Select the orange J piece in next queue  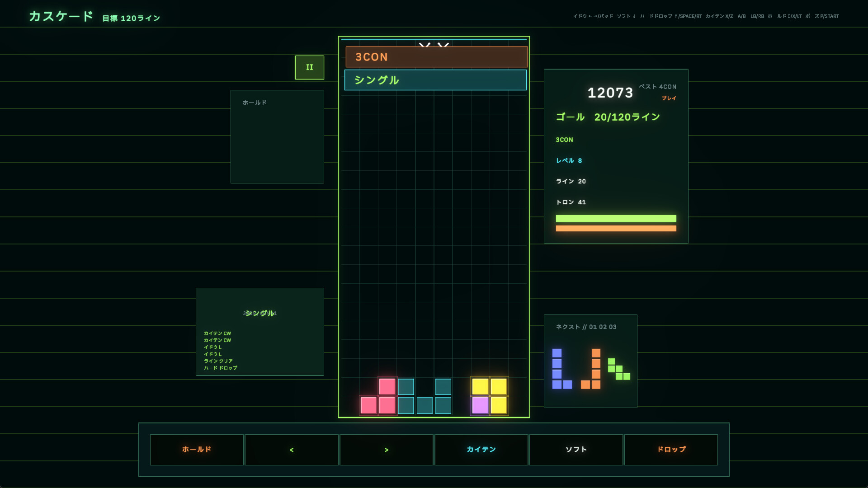(x=591, y=369)
